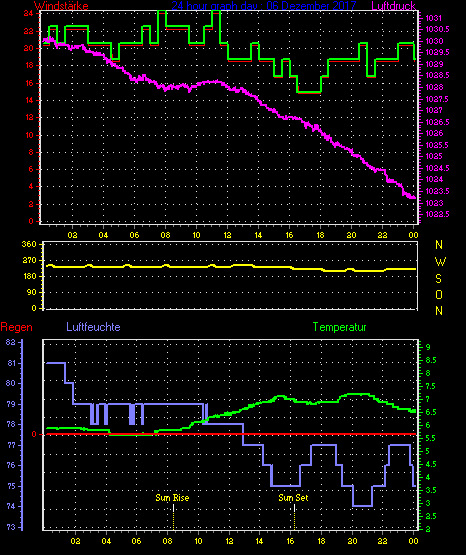Click hour label 12 under the top chart

click(227, 235)
